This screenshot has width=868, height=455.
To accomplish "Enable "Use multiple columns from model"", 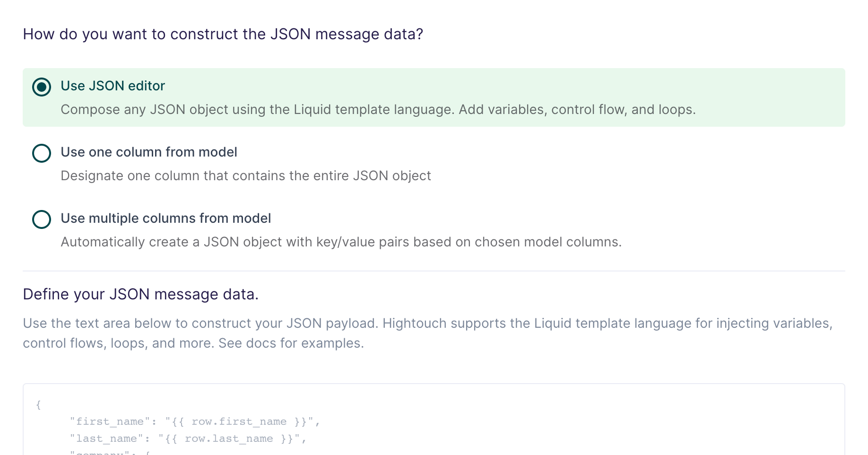I will tap(42, 219).
